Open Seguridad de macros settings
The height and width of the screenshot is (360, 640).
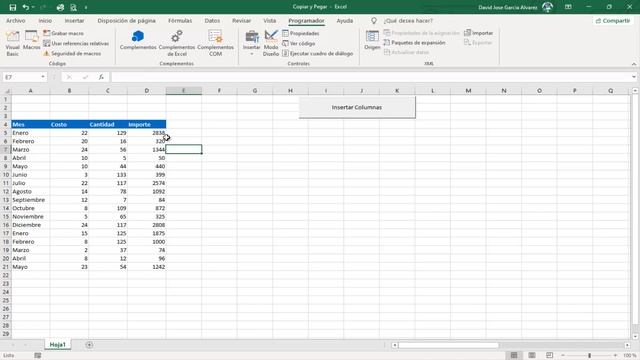[x=72, y=53]
